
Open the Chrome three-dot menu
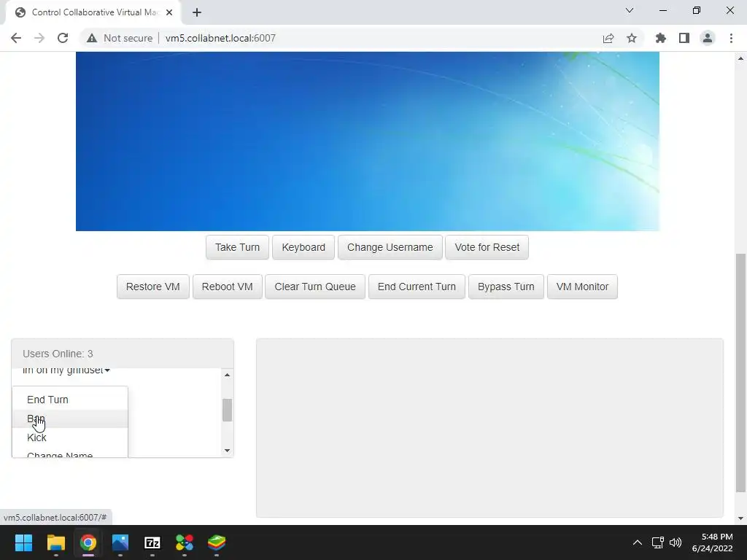[x=731, y=38]
